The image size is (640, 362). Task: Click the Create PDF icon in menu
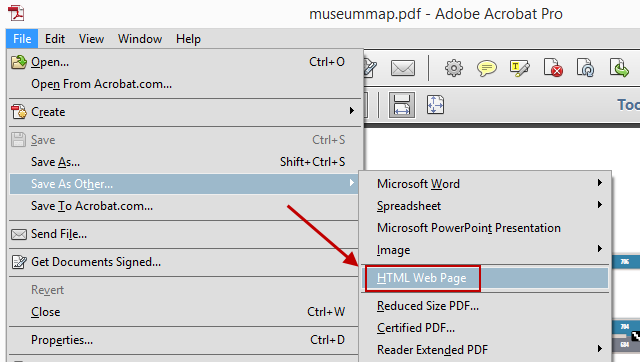coord(19,112)
